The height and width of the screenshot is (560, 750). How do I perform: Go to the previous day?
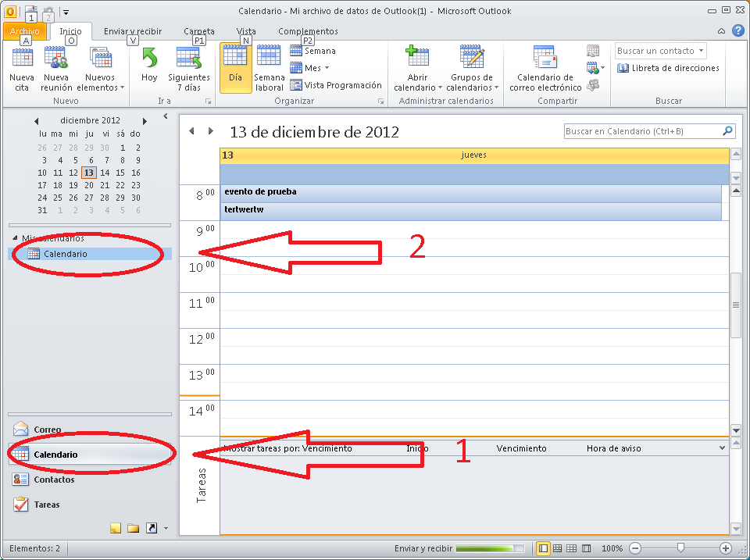(x=192, y=130)
